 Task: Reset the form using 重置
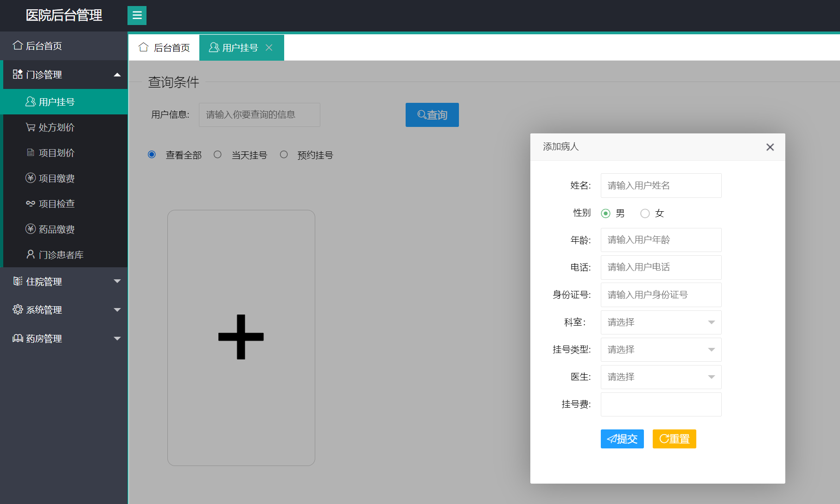pyautogui.click(x=674, y=439)
